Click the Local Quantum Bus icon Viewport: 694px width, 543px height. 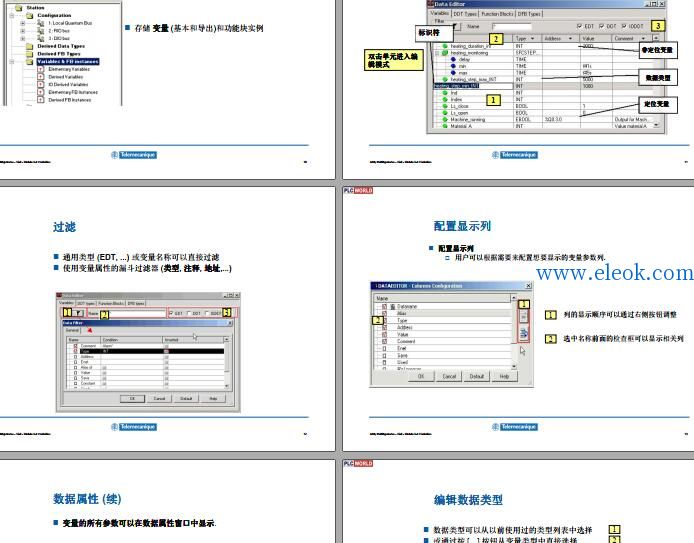pyautogui.click(x=41, y=23)
